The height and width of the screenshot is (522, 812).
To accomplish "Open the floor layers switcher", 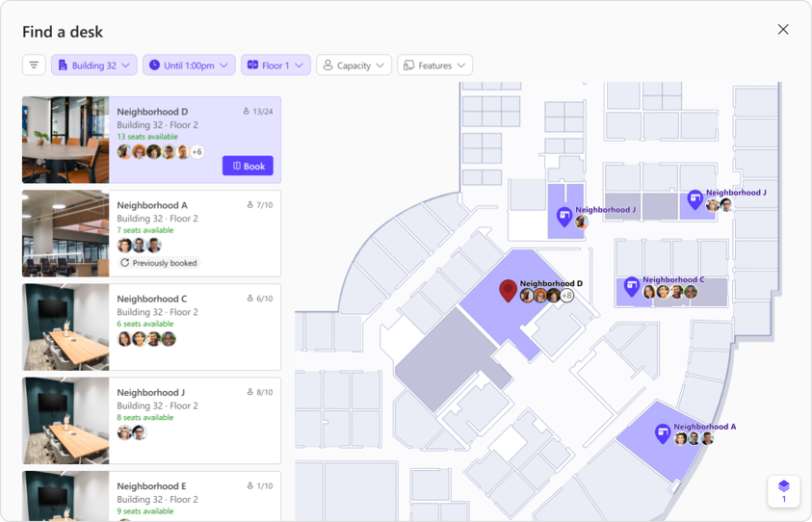I will [783, 490].
